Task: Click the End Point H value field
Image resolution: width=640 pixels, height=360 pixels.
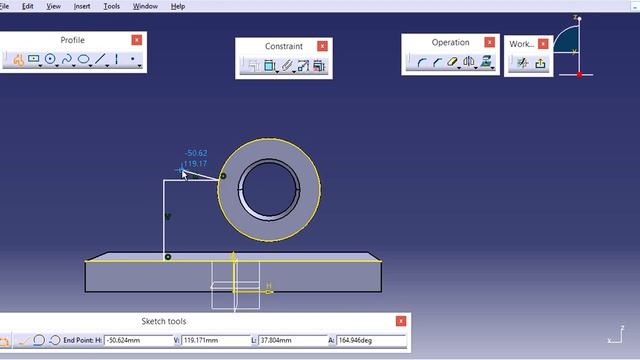Action: [139, 340]
